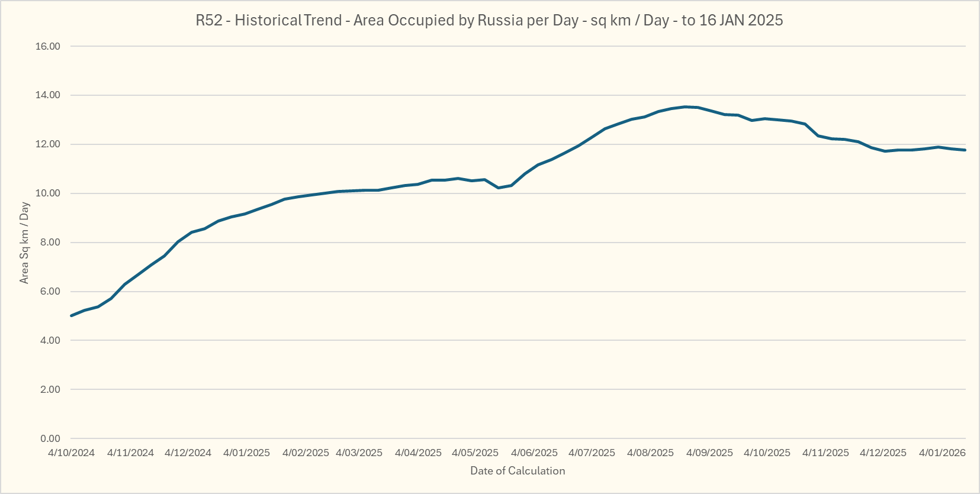Click the 2.00 y-axis label

[50, 390]
